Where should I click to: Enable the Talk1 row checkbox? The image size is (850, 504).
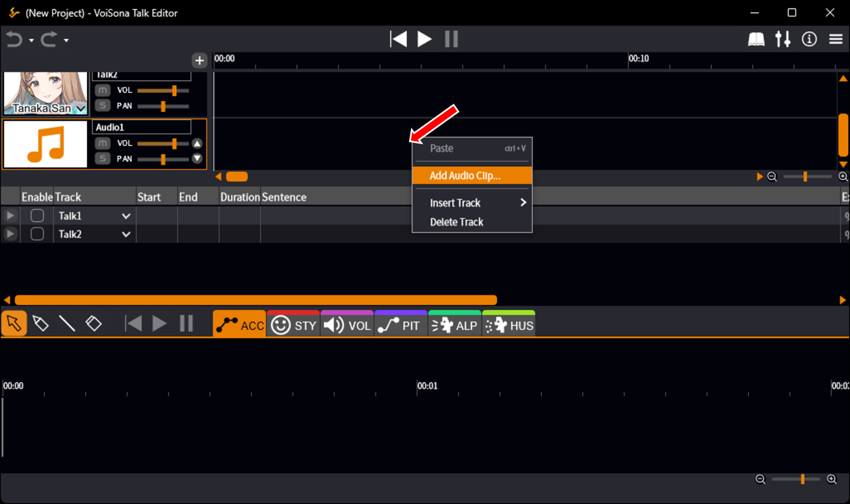point(37,216)
